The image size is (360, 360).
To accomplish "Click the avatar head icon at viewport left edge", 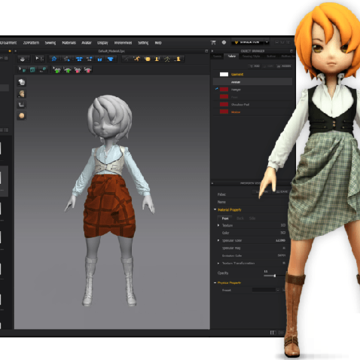I will point(22,94).
